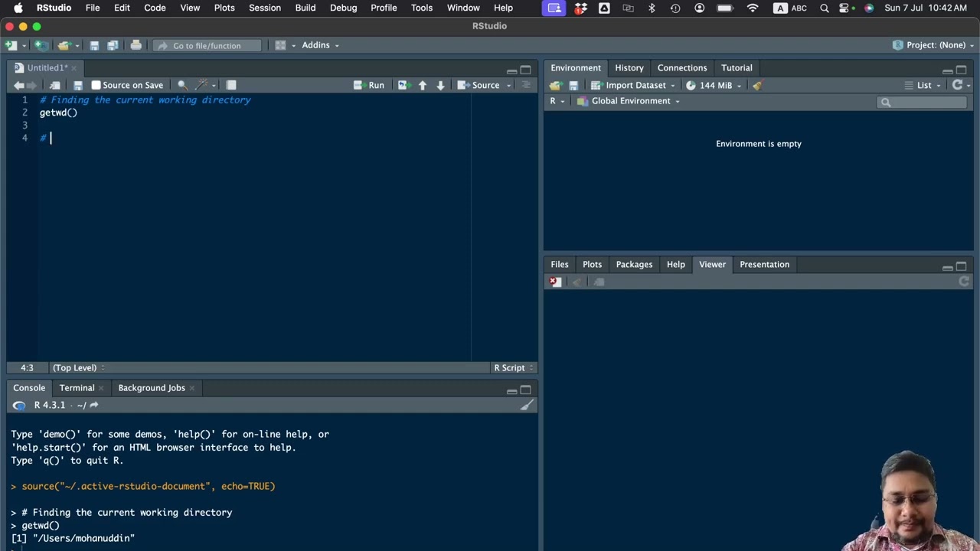The width and height of the screenshot is (980, 551).
Task: Save workspace icon in Environment pane
Action: coord(573,85)
